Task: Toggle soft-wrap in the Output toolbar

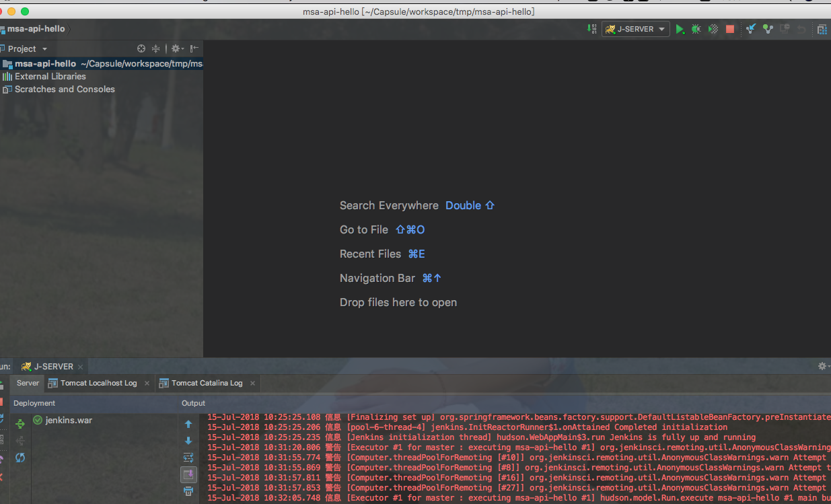Action: point(188,458)
